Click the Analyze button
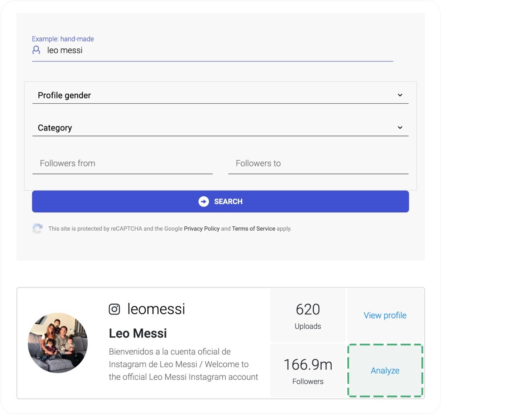This screenshot has width=523, height=420. [385, 371]
